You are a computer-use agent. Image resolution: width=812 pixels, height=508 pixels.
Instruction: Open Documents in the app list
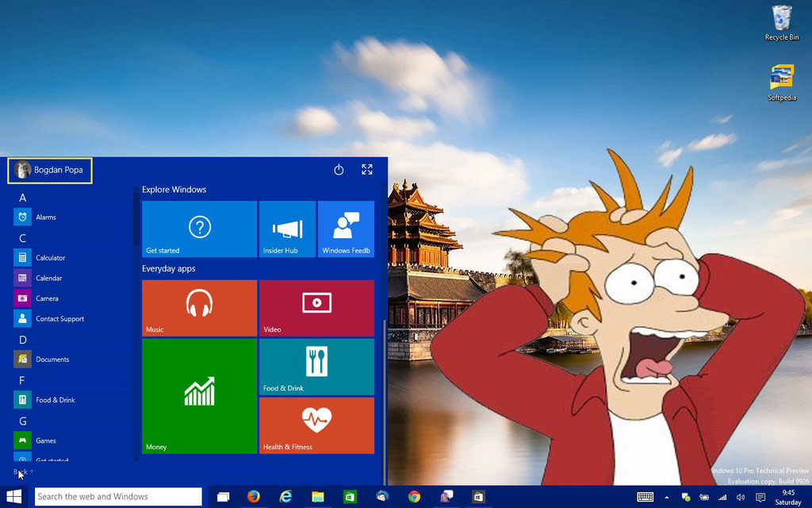point(72,360)
